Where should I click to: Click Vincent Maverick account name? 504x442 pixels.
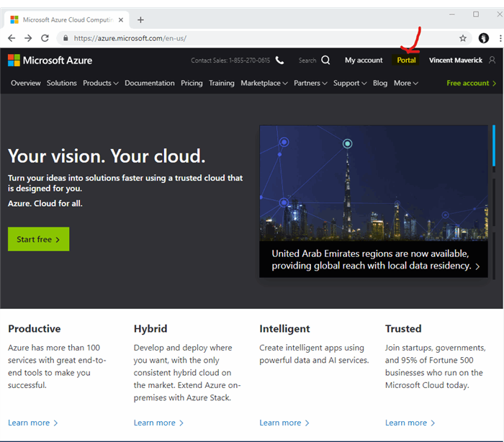[456, 60]
